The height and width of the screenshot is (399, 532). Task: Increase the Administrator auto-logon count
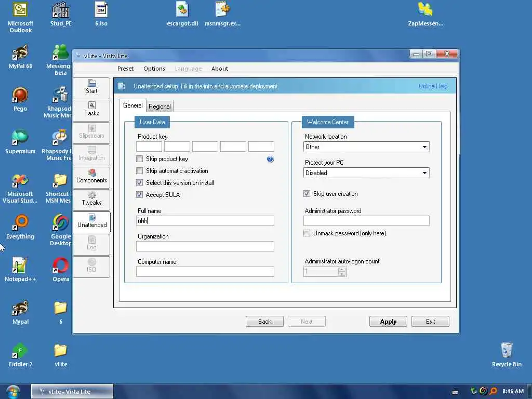pyautogui.click(x=342, y=270)
